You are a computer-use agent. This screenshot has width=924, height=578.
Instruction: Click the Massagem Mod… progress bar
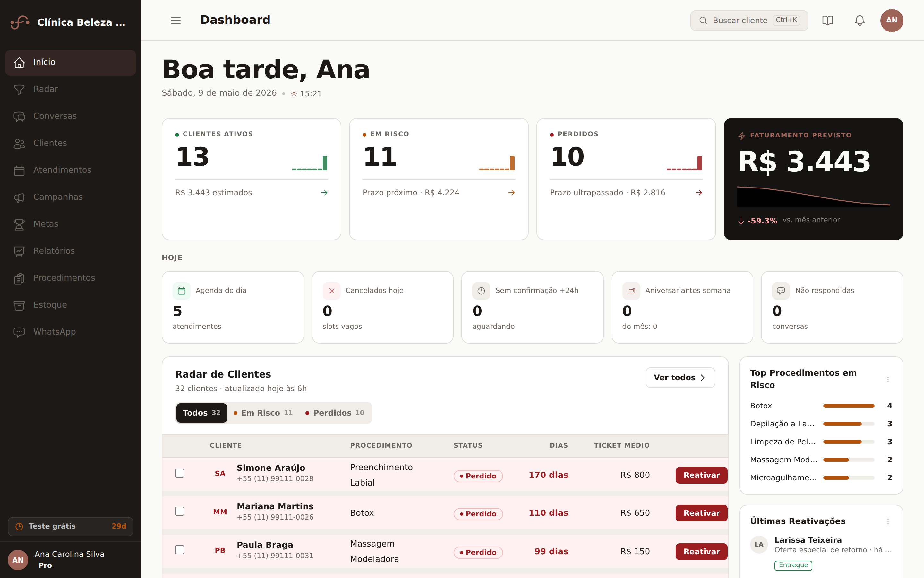[x=848, y=460]
